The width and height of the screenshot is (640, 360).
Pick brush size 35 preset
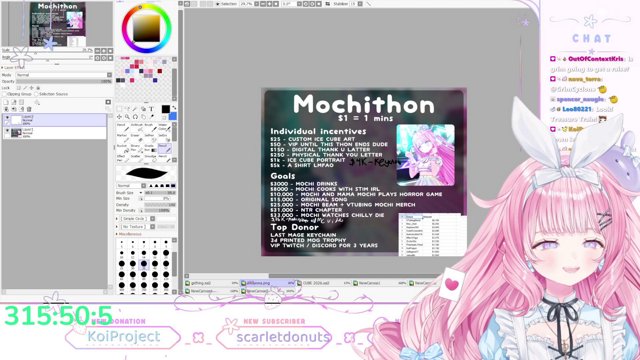144,265
